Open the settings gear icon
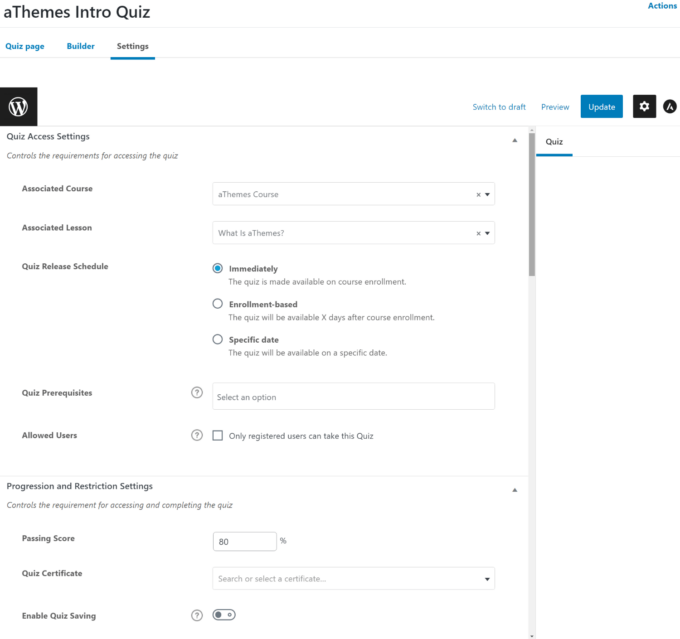 644,106
